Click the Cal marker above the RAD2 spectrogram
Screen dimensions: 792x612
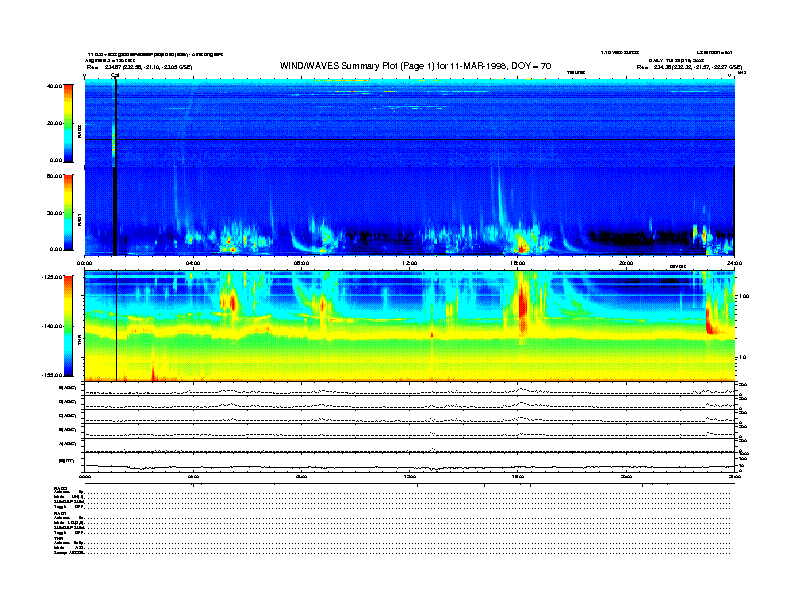pyautogui.click(x=115, y=75)
